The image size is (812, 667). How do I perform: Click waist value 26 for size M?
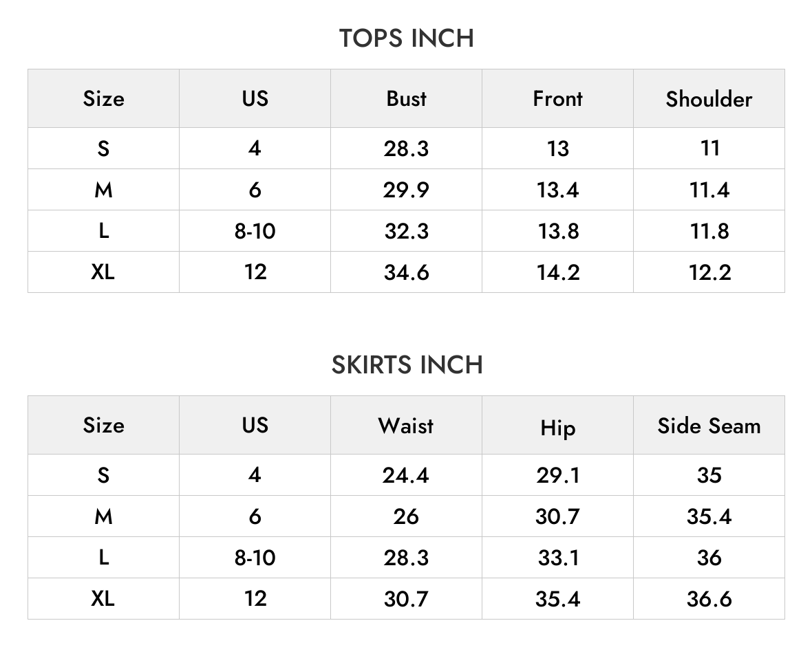click(406, 516)
